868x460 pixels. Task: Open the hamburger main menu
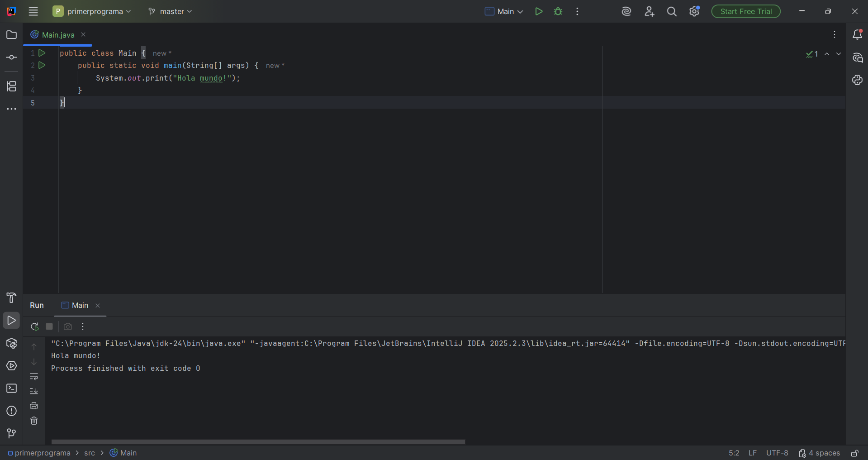33,12
